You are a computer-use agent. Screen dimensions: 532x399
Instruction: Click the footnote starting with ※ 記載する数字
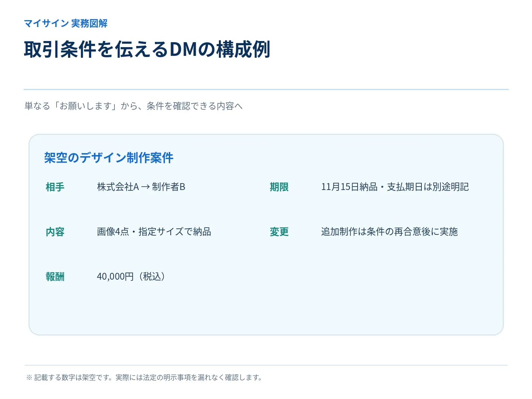click(x=144, y=378)
